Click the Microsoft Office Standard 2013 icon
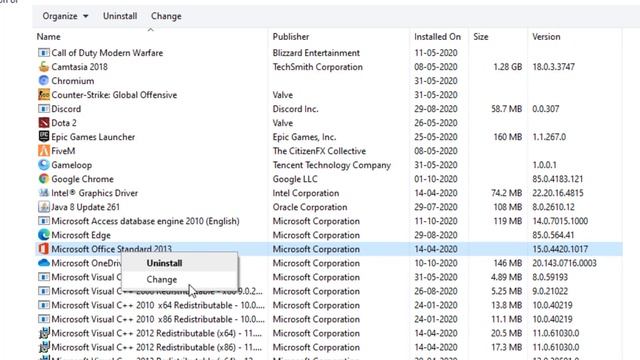The width and height of the screenshot is (640, 360). pyautogui.click(x=44, y=249)
